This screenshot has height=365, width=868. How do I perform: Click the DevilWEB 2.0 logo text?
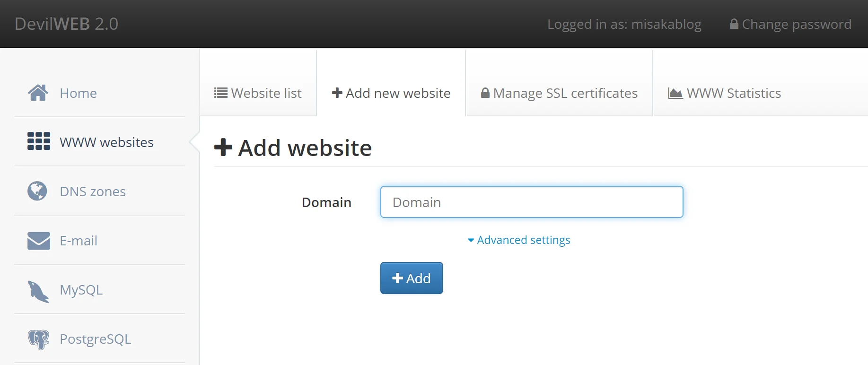(67, 24)
